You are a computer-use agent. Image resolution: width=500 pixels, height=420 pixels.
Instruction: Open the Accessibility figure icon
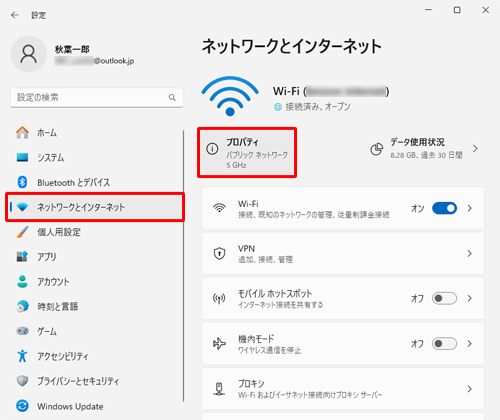click(x=22, y=356)
